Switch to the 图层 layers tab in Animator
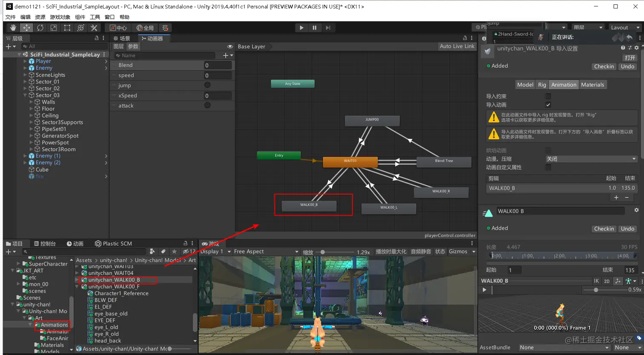The width and height of the screenshot is (644, 355). (118, 46)
